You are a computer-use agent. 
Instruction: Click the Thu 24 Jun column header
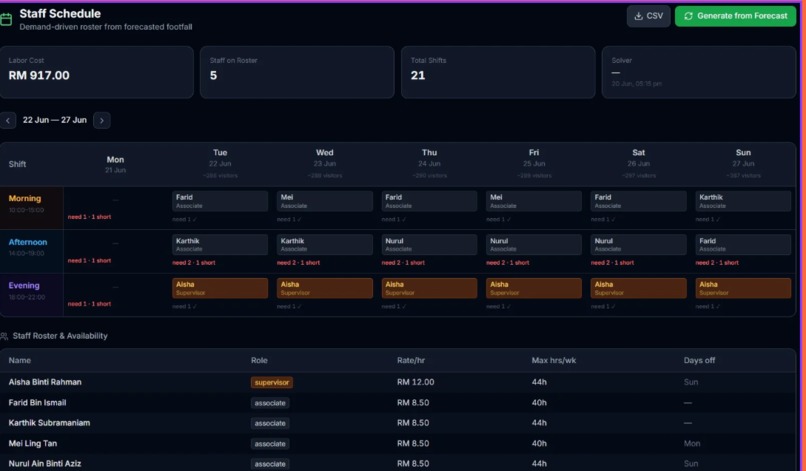(x=429, y=164)
